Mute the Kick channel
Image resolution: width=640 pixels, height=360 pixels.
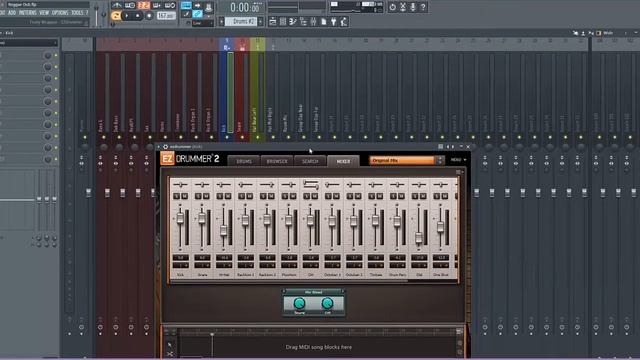point(184,196)
